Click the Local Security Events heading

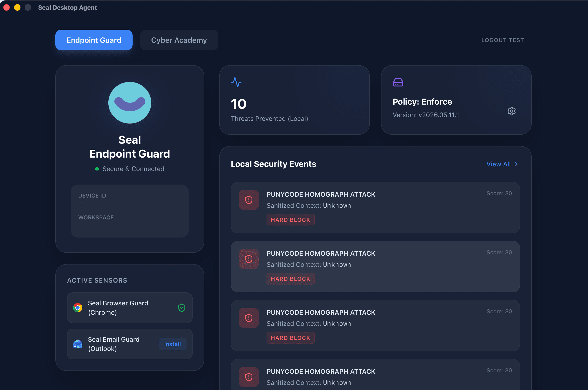pos(274,164)
